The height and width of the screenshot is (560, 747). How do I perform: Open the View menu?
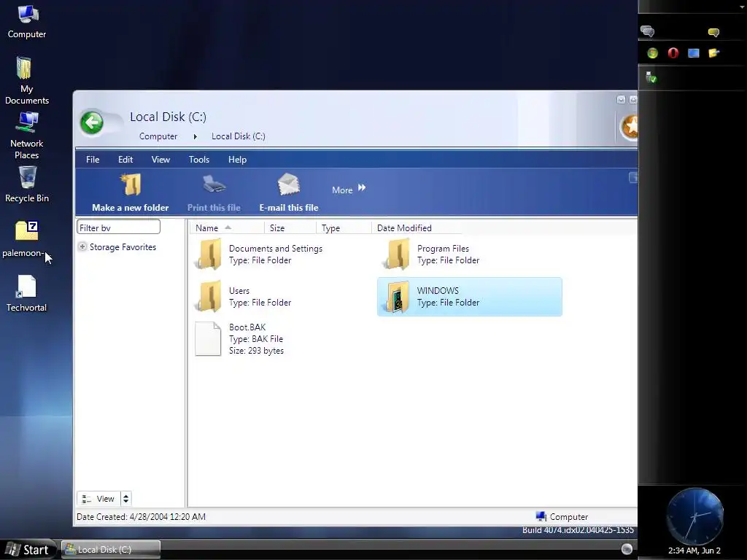click(160, 160)
